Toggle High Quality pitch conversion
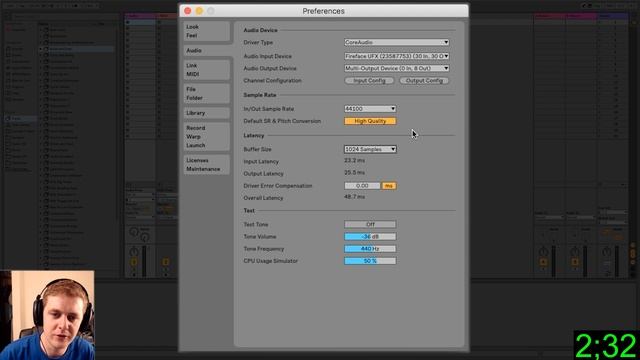Viewport: 640px width, 360px height. coord(370,121)
